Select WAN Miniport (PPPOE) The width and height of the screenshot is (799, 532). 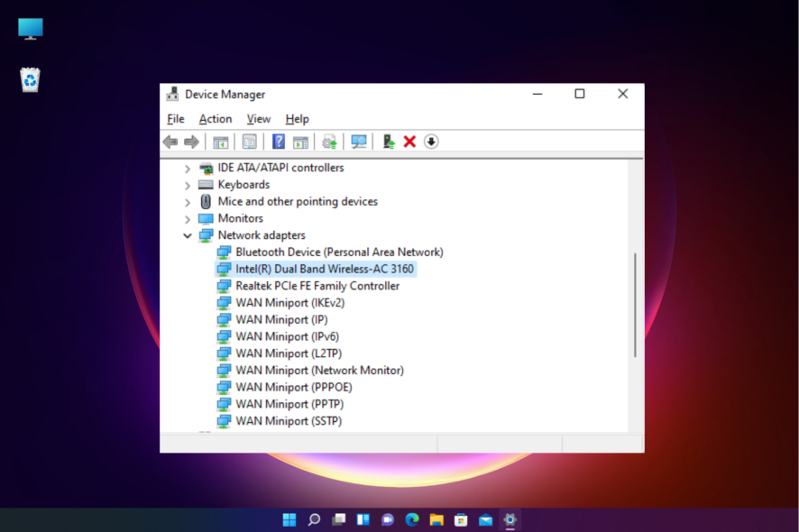coord(293,387)
